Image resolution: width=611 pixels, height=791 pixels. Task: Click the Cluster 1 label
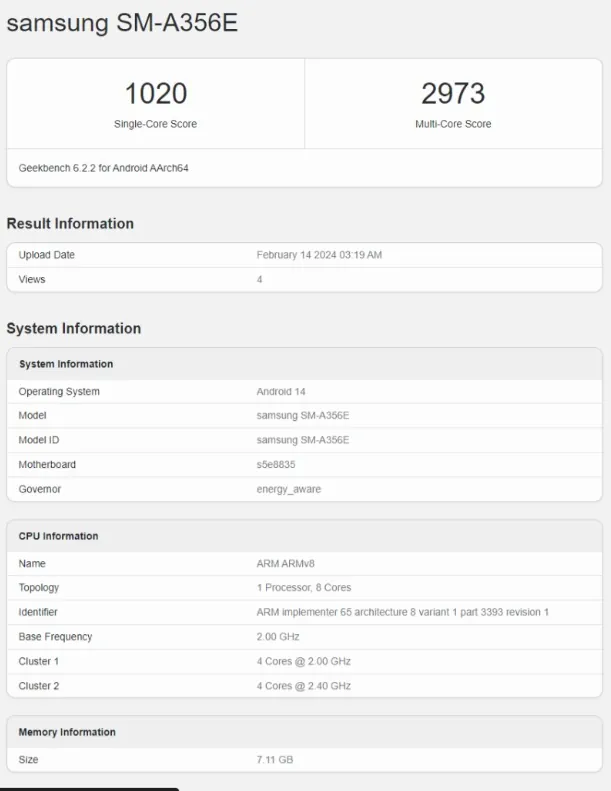39,661
